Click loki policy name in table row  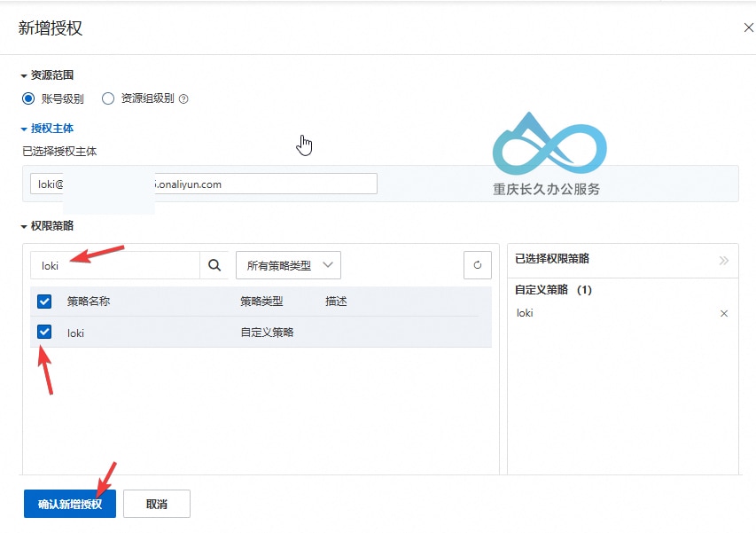pos(75,333)
